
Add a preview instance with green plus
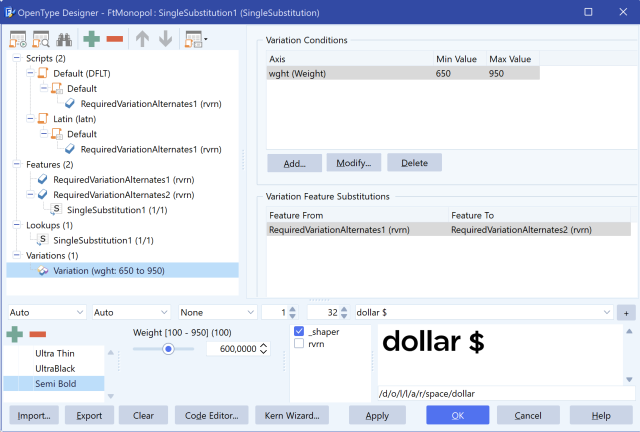[x=16, y=333]
